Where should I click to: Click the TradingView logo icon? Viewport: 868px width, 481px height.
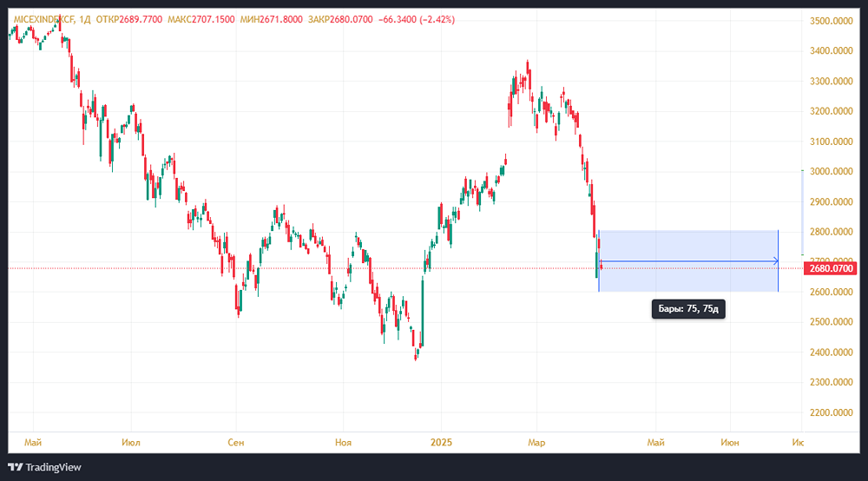pos(15,467)
